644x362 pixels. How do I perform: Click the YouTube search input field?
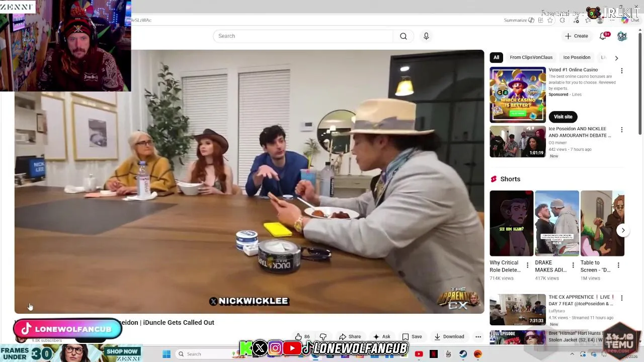pos(303,36)
